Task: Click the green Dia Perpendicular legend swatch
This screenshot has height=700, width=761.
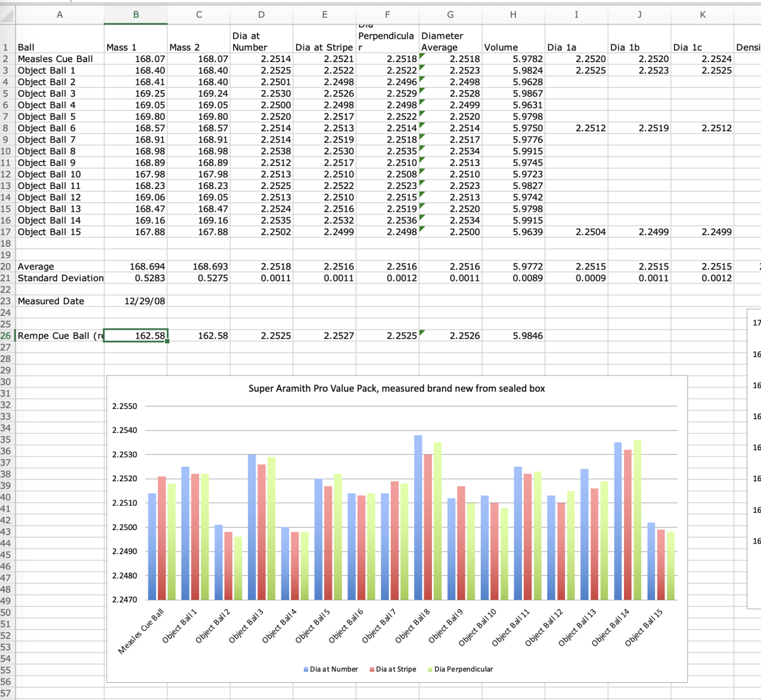Action: pos(431,670)
